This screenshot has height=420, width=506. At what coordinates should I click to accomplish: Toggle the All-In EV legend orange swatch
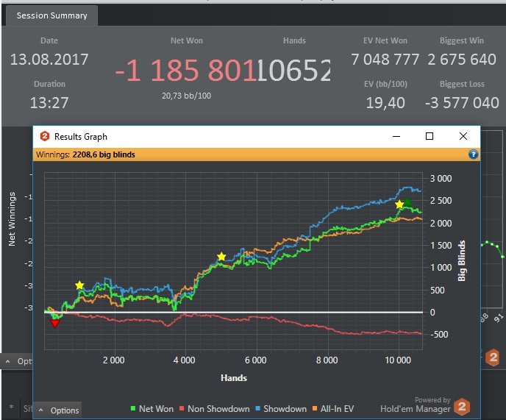tap(315, 408)
